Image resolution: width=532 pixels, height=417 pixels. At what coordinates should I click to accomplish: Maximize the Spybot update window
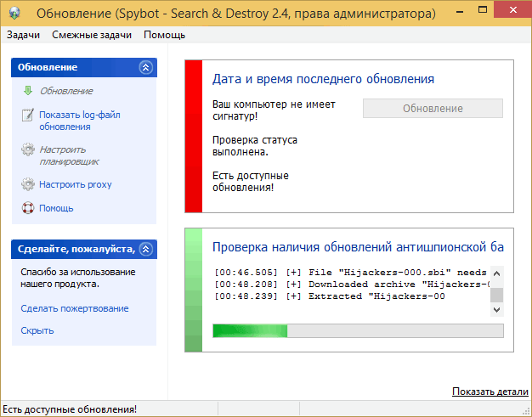coord(483,10)
